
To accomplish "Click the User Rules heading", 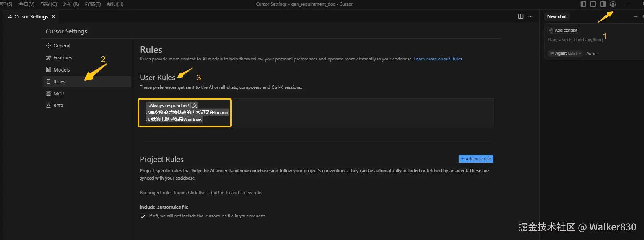I will click(x=158, y=77).
